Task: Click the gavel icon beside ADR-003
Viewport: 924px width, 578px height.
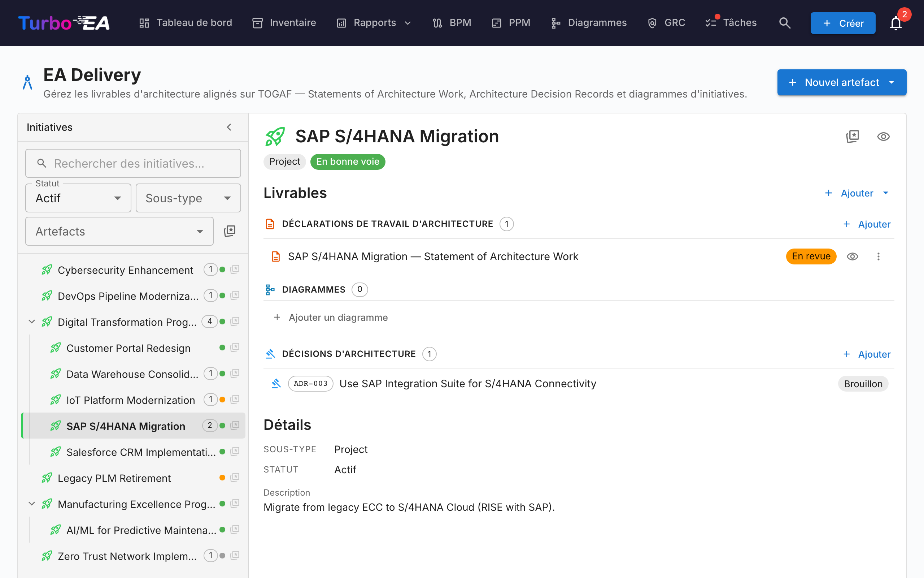Action: pyautogui.click(x=276, y=383)
